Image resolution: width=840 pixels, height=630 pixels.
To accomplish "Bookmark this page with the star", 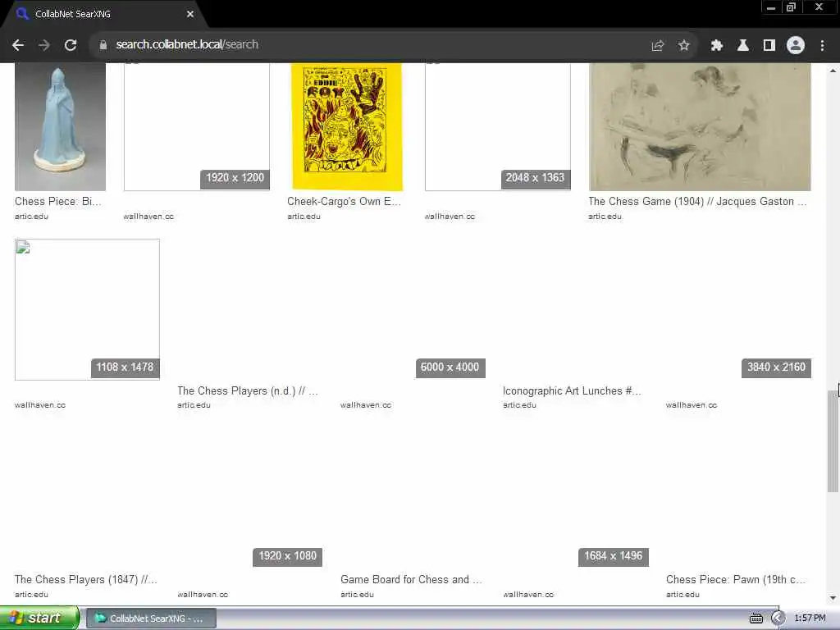I will tap(683, 46).
